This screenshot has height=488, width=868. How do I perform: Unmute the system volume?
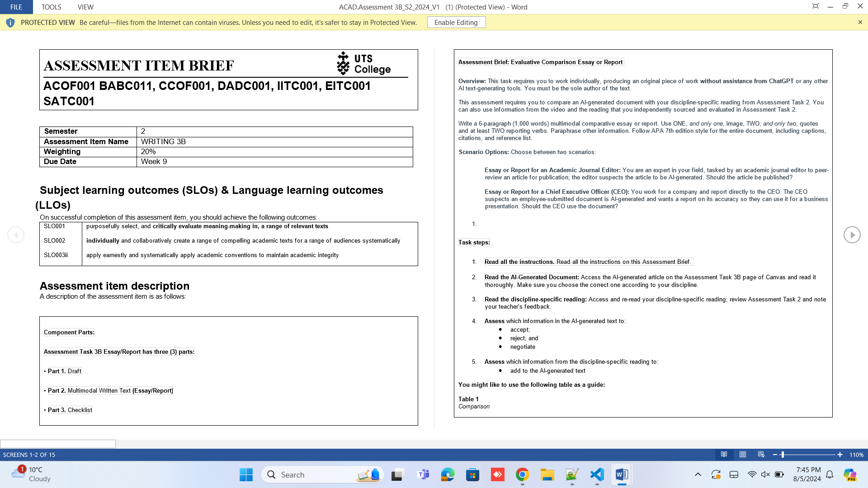765,474
